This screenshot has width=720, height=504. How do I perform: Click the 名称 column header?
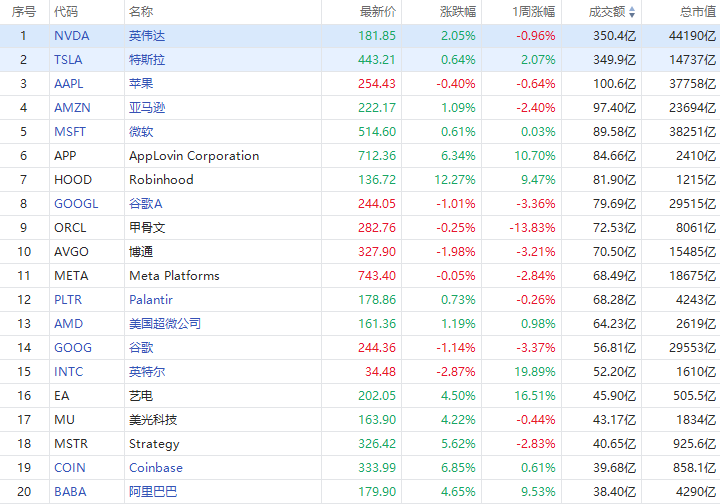141,11
